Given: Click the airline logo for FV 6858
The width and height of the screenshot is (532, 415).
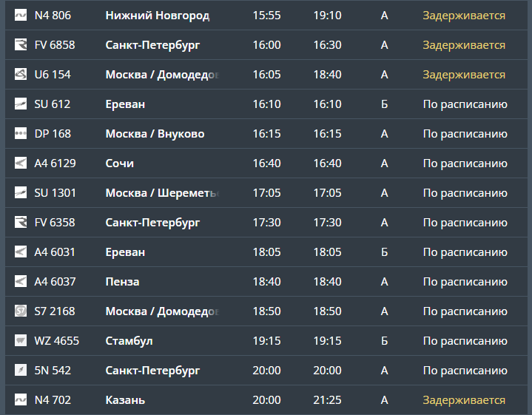Looking at the screenshot, I should (x=21, y=45).
